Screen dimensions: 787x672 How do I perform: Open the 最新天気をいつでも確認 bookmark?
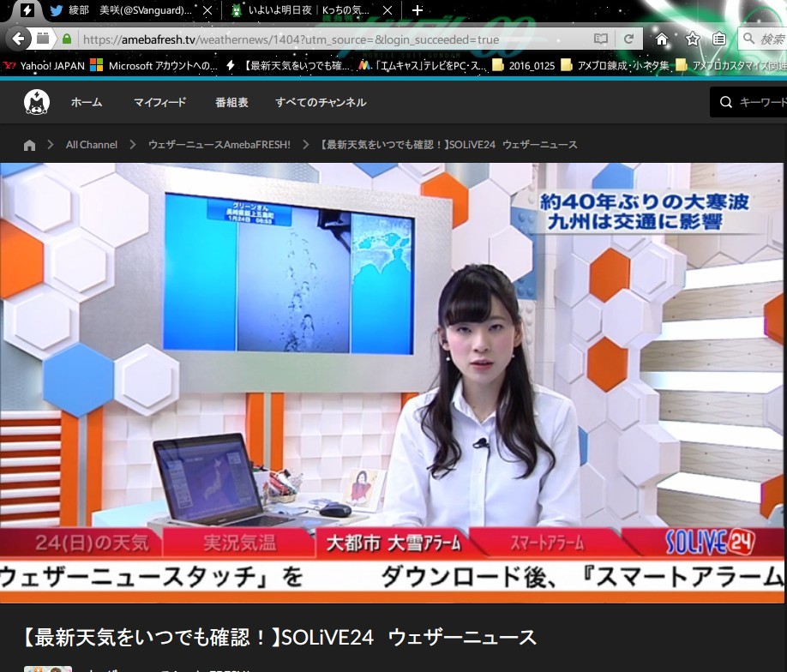289,66
